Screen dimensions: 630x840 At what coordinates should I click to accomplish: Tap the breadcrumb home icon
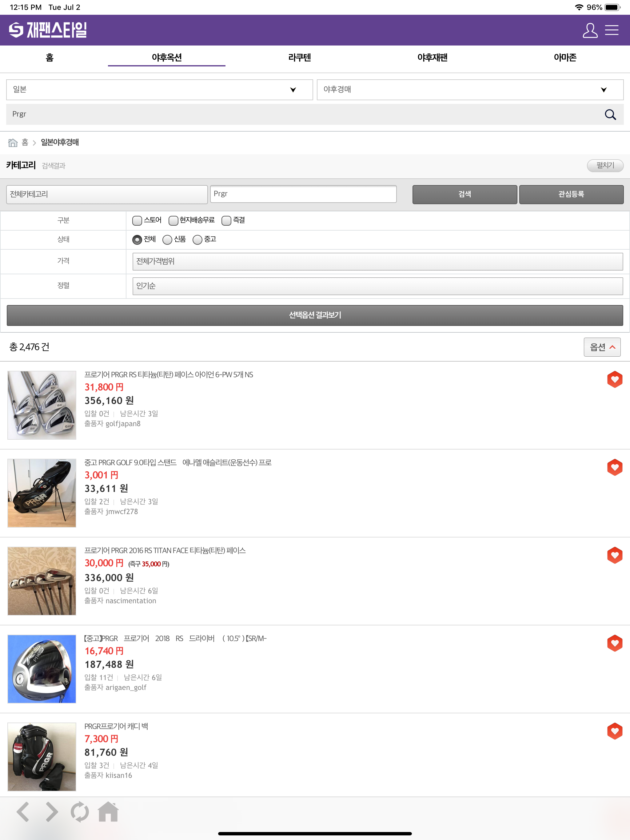pyautogui.click(x=13, y=142)
